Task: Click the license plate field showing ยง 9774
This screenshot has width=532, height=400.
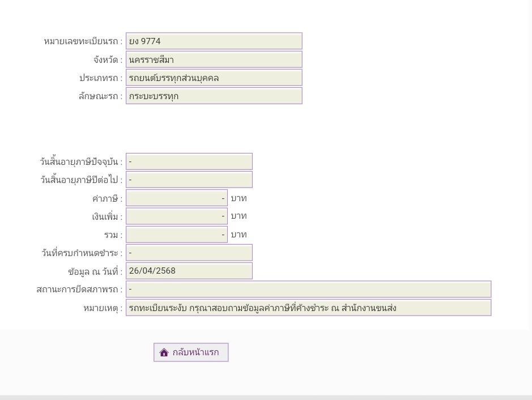Action: 214,41
